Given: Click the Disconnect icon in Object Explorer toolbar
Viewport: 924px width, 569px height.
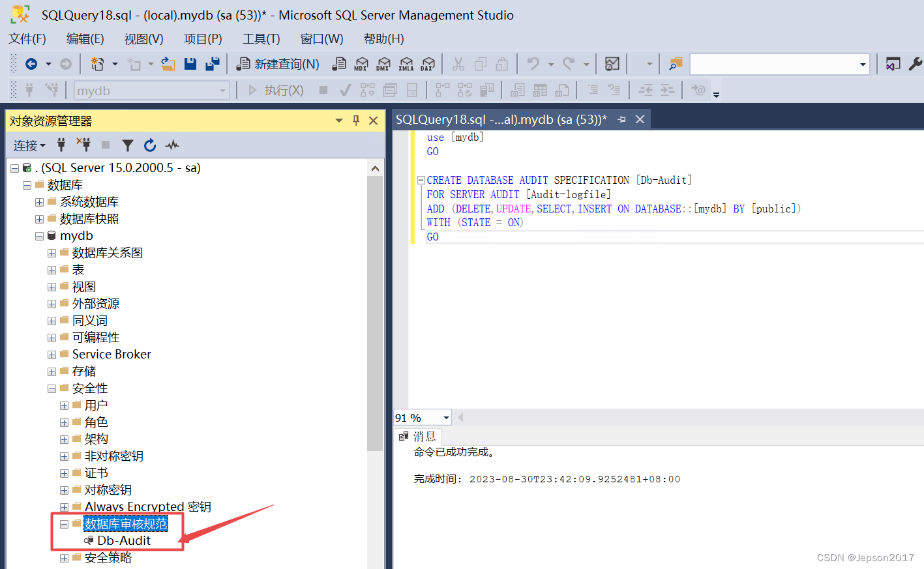Looking at the screenshot, I should [83, 145].
